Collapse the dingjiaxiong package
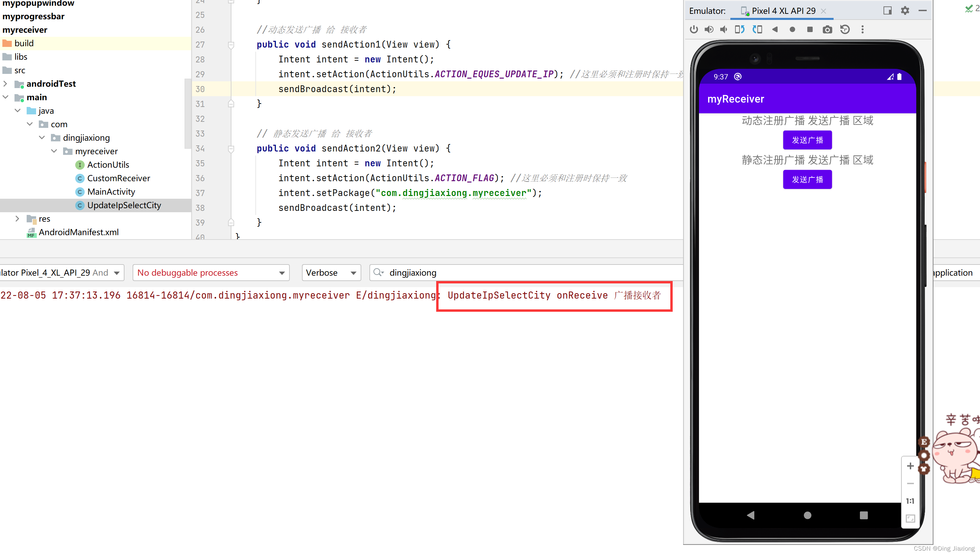The width and height of the screenshot is (980, 555). pos(42,138)
